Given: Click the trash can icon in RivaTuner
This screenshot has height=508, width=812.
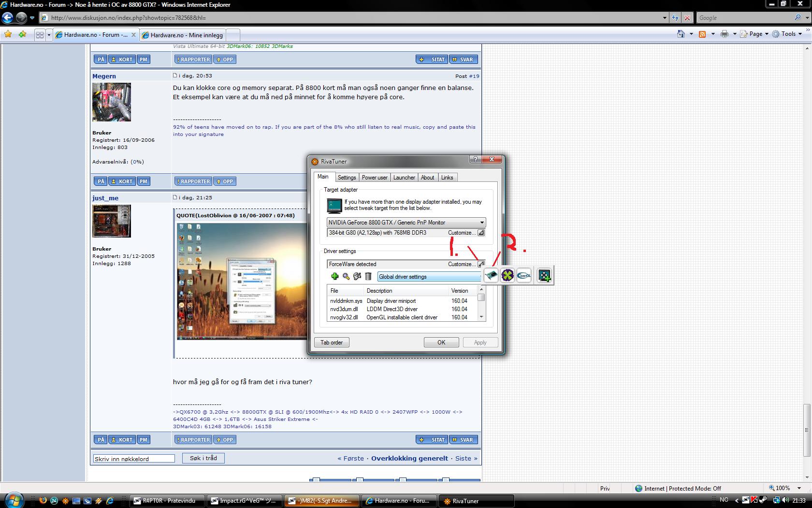Looking at the screenshot, I should (x=368, y=276).
